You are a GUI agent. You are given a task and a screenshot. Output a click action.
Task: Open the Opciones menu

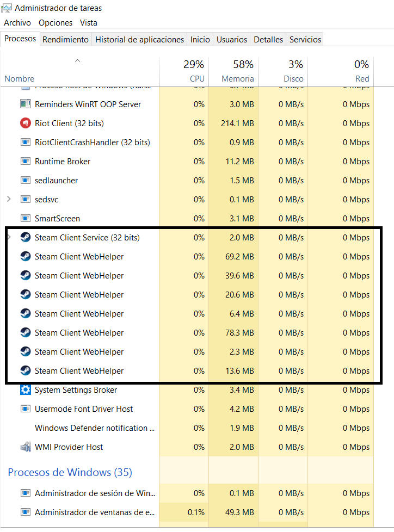point(56,23)
